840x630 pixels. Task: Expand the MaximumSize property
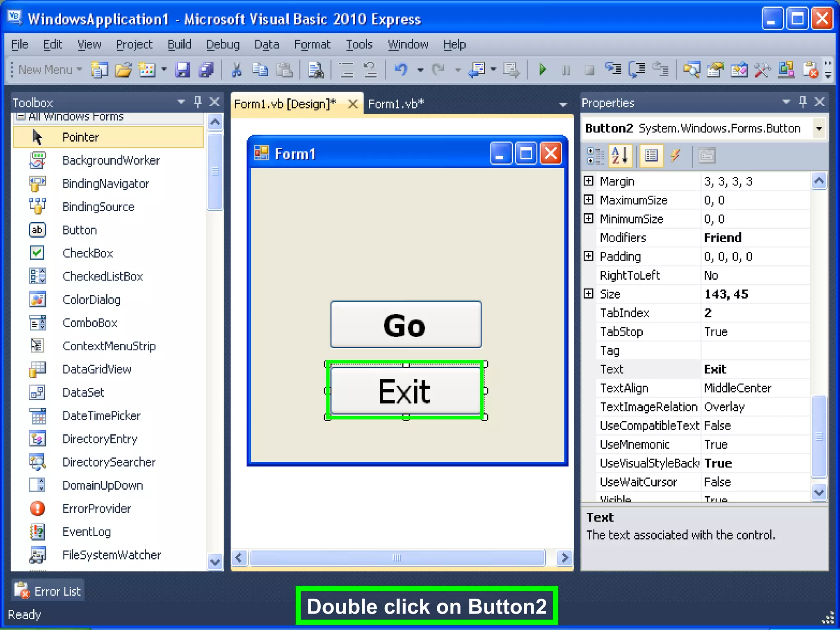coord(589,200)
